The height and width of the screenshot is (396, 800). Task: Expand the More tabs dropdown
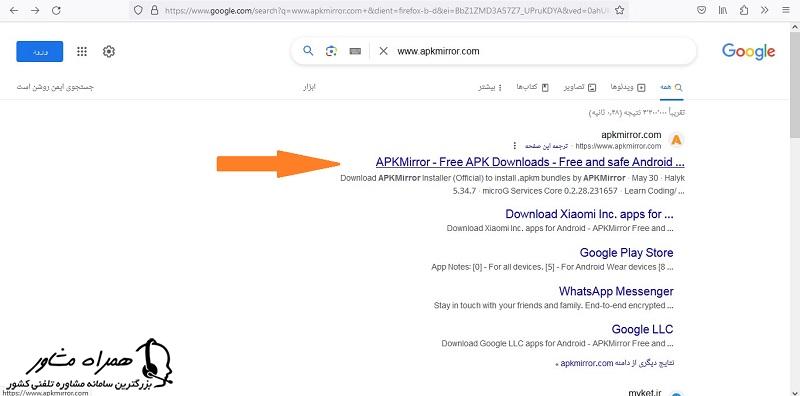[490, 87]
